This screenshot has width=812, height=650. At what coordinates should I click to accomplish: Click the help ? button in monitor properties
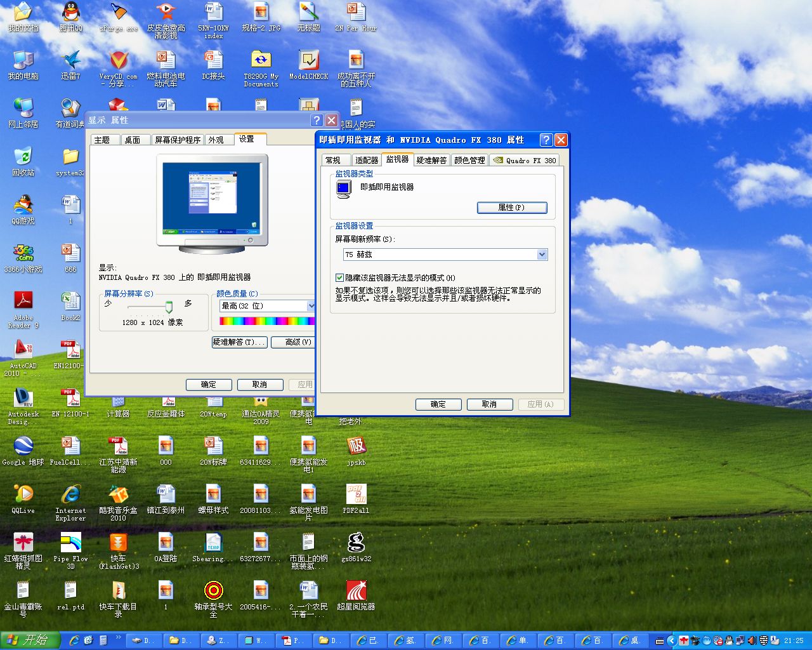546,140
